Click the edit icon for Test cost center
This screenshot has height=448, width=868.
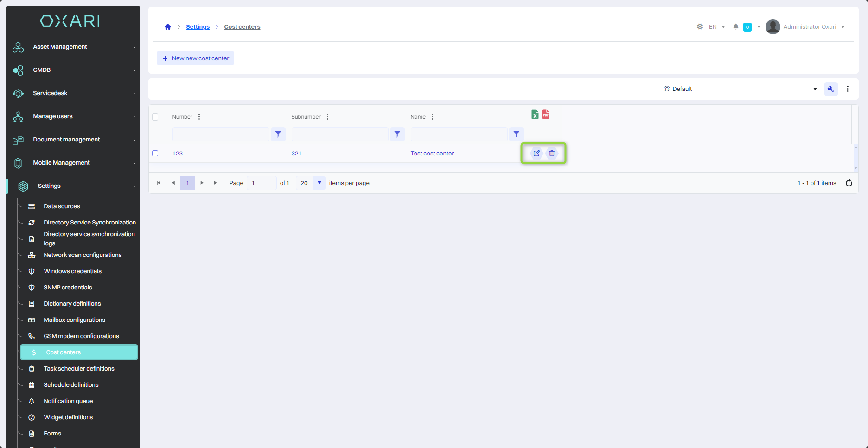pyautogui.click(x=536, y=154)
